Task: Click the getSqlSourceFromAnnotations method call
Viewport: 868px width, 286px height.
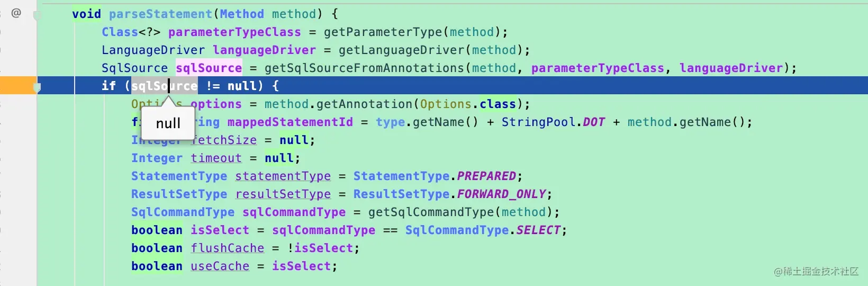Action: (364, 68)
